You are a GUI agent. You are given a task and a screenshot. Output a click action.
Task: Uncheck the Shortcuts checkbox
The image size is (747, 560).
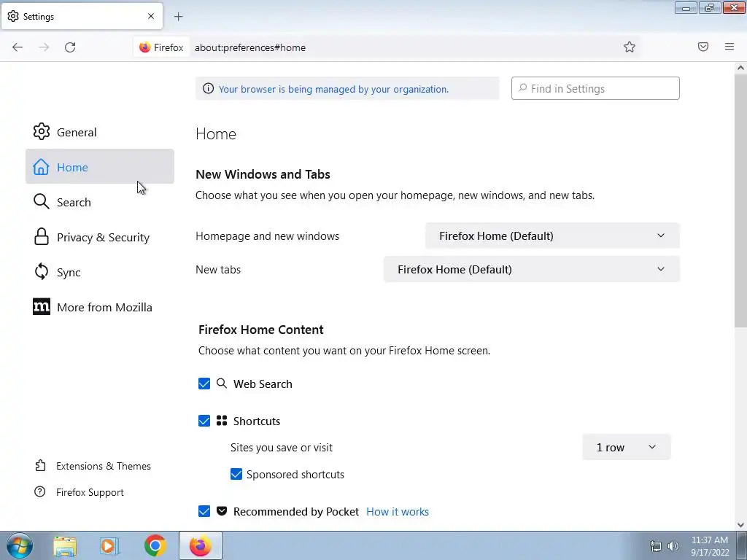204,421
